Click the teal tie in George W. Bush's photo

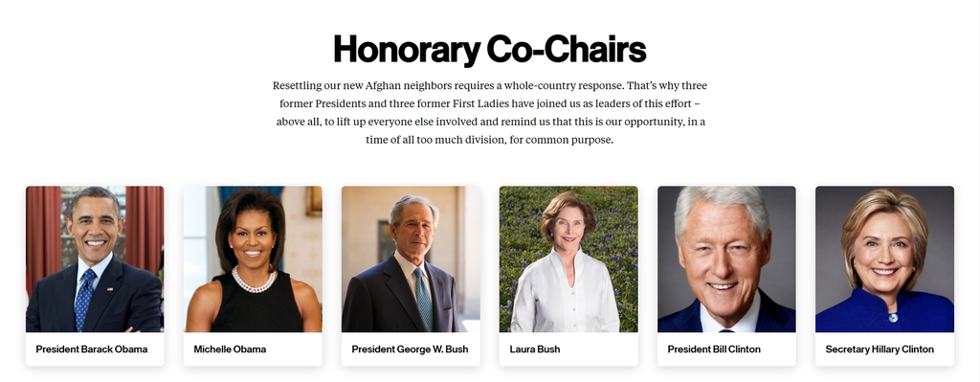coord(423,298)
